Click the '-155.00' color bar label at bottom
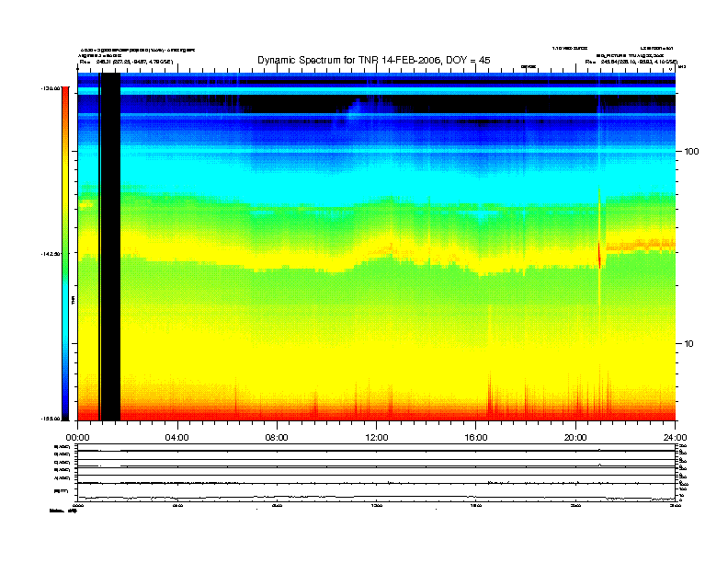Screen dimensions: 728x563 coord(51,419)
